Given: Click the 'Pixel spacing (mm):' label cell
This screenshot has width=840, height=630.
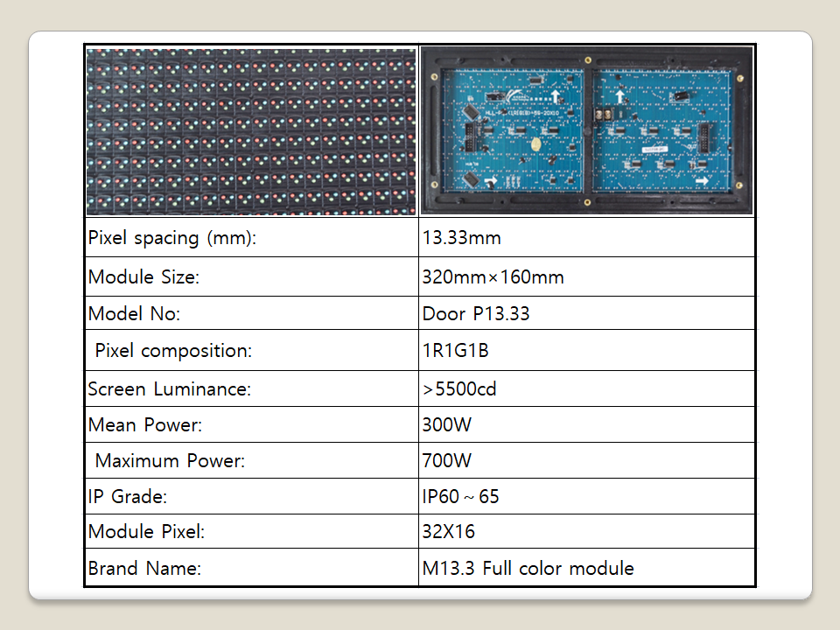Looking at the screenshot, I should 172,238.
